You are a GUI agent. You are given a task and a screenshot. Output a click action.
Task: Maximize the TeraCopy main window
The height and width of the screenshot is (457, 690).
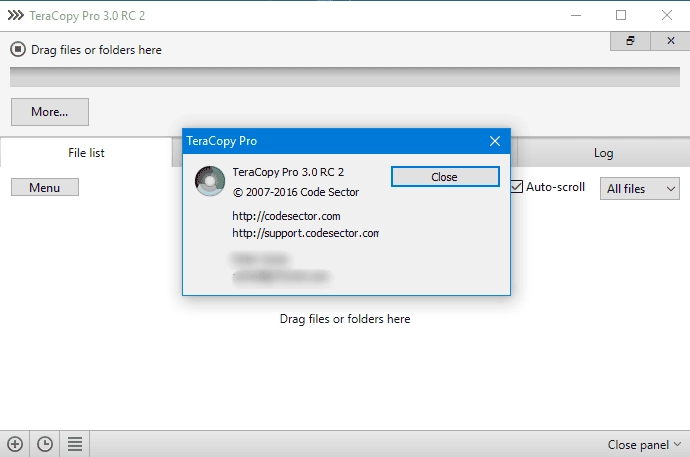(621, 15)
